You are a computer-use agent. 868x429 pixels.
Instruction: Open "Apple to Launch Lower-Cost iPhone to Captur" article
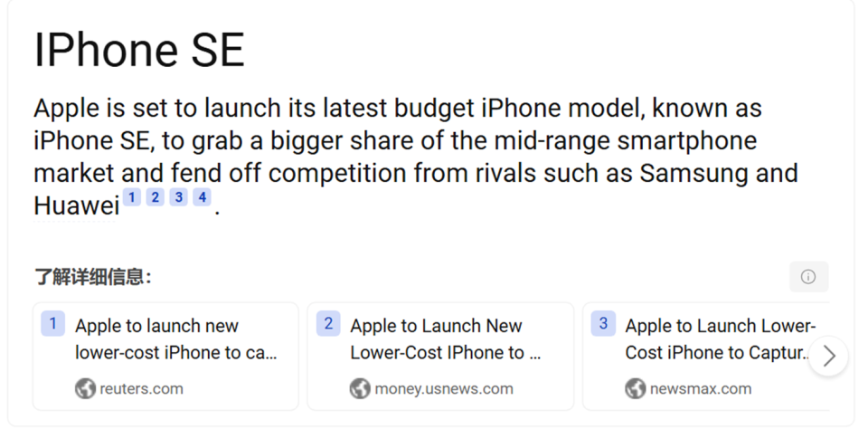tap(720, 339)
